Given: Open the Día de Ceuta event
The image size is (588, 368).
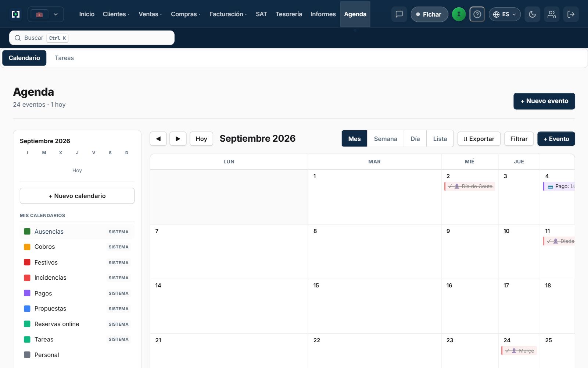Looking at the screenshot, I should pyautogui.click(x=470, y=186).
